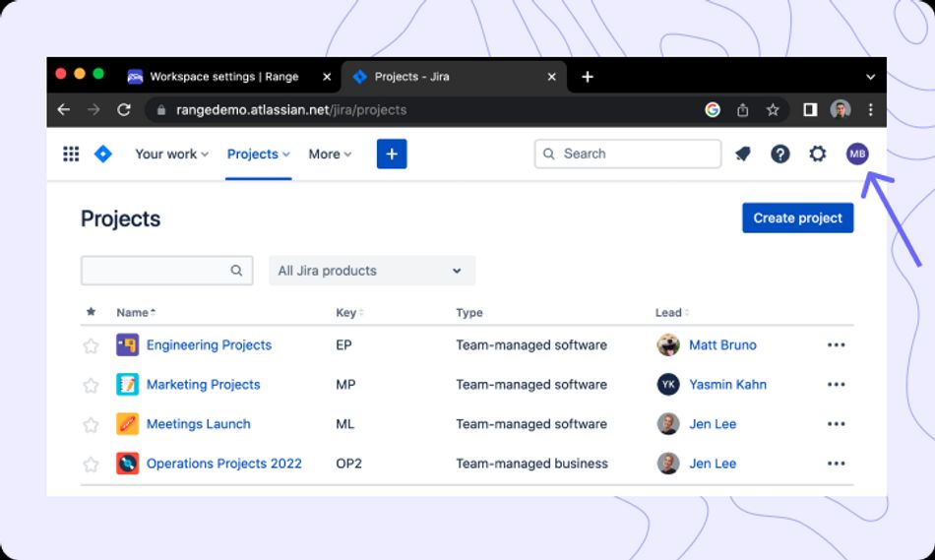
Task: Expand the Projects navigation menu
Action: [x=258, y=154]
